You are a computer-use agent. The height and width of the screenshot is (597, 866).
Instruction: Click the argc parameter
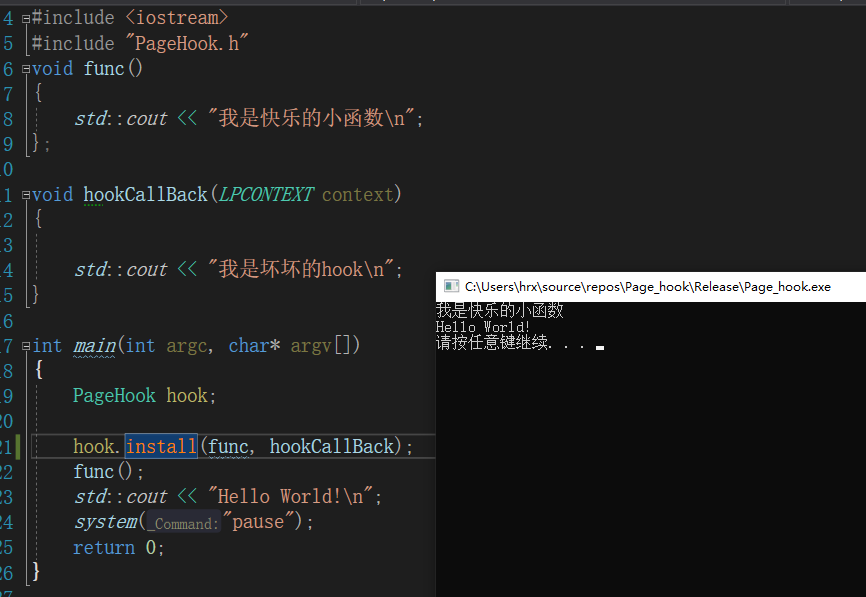coord(187,346)
